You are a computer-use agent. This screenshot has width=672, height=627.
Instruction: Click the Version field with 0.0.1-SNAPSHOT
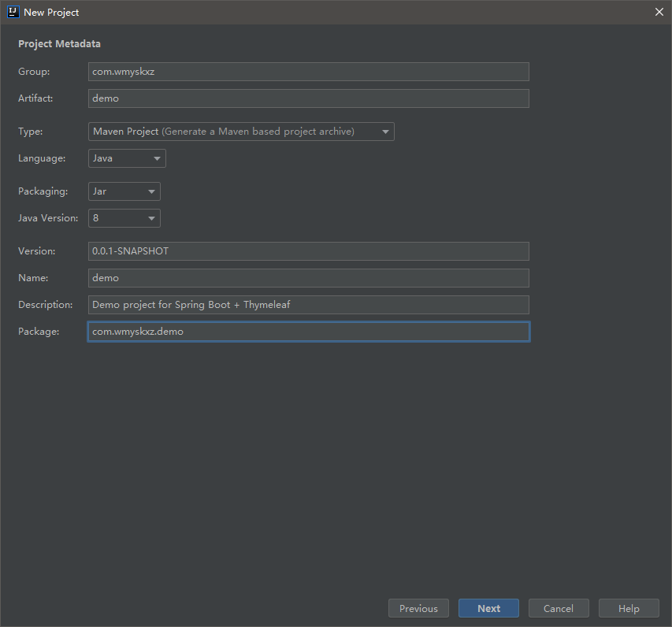coord(309,251)
